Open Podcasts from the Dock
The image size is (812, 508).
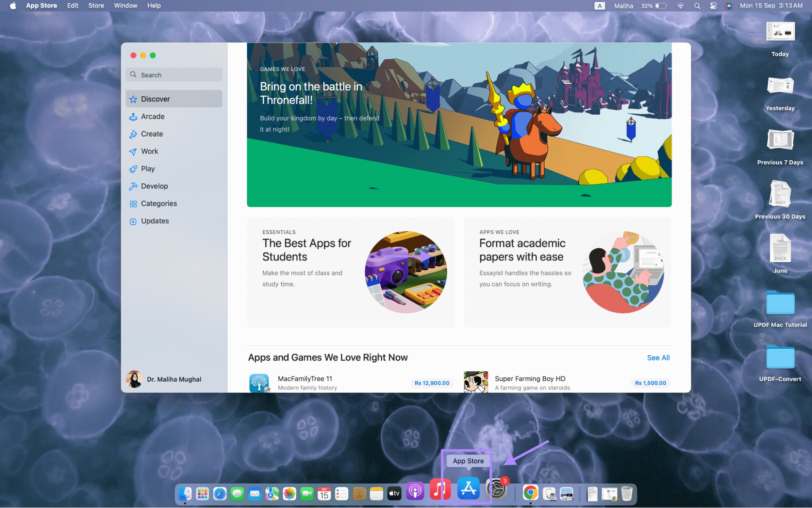[415, 491]
